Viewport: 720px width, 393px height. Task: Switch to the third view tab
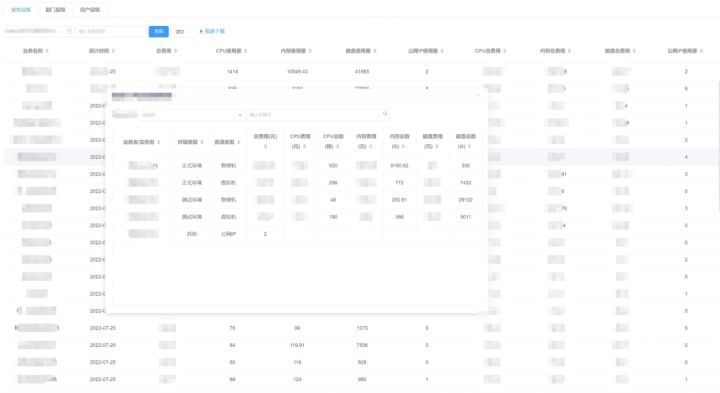click(x=90, y=10)
